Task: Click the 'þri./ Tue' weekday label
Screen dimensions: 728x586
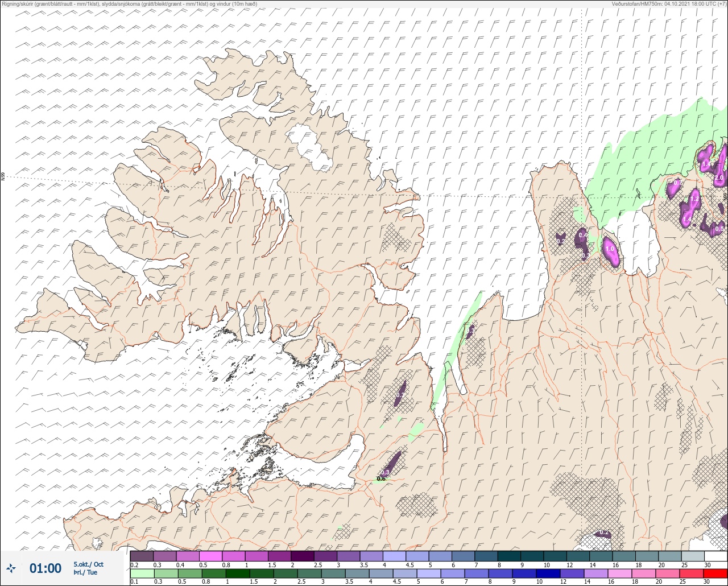Action: tap(85, 572)
